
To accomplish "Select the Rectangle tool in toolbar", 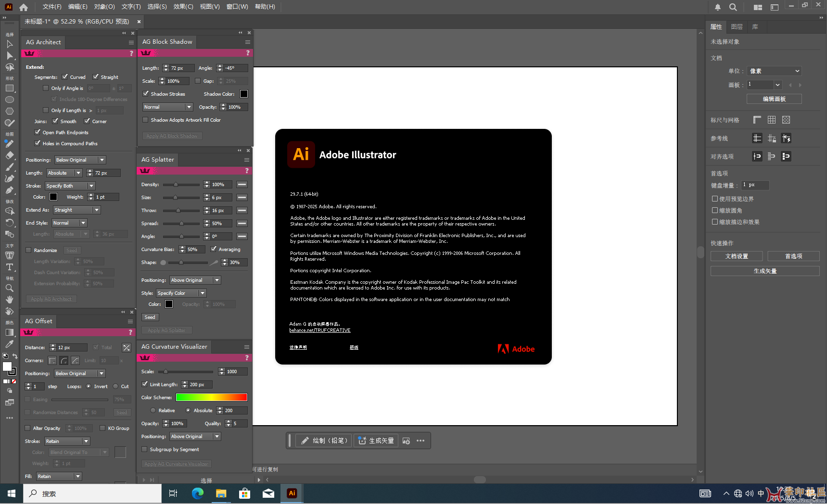I will click(9, 88).
